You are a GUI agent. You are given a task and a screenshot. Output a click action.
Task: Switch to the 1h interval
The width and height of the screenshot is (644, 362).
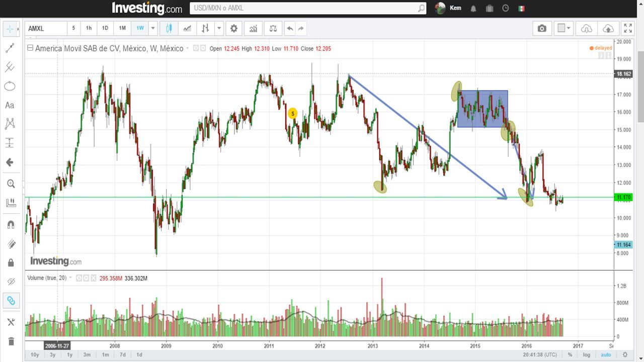pos(89,28)
